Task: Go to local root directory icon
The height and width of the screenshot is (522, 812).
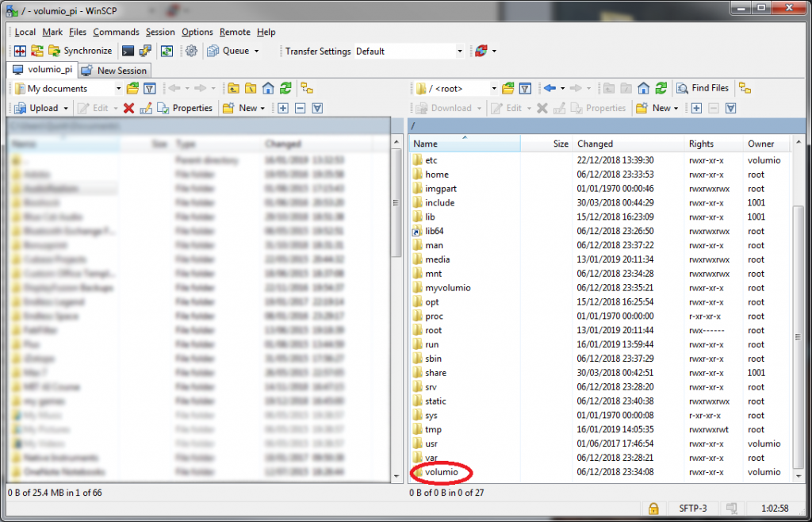Action: (x=251, y=89)
